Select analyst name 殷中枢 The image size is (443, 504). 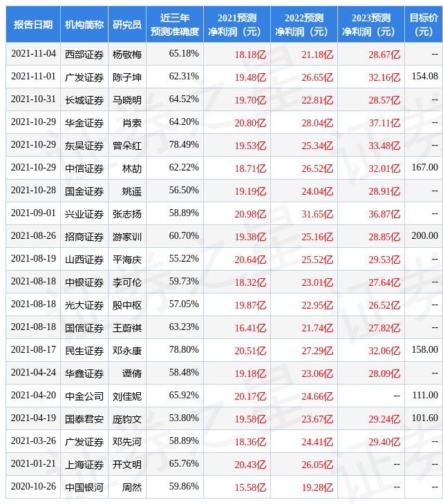[x=127, y=305]
